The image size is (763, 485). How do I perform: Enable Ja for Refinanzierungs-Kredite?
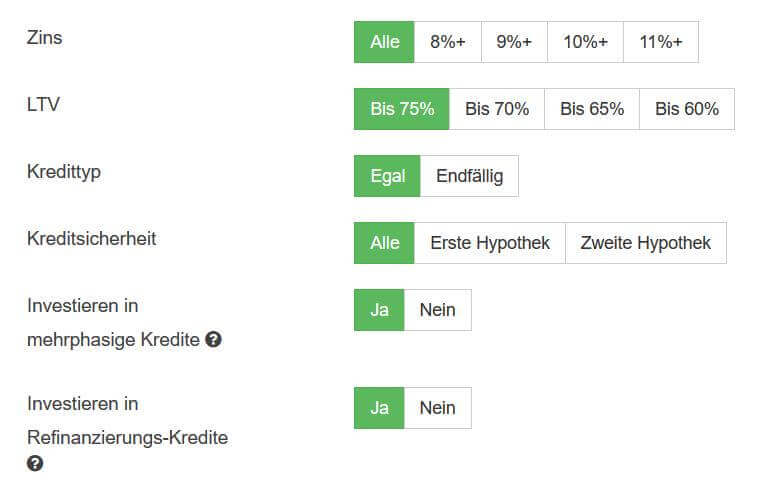coord(380,408)
